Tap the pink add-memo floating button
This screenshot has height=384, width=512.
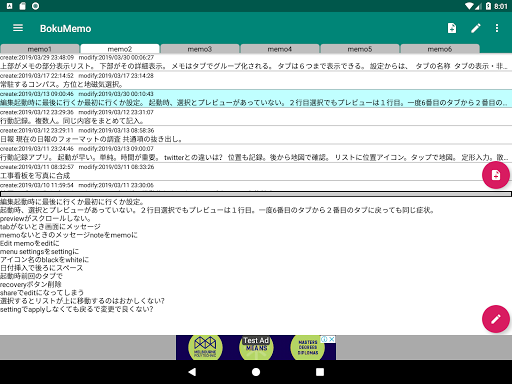tap(496, 175)
